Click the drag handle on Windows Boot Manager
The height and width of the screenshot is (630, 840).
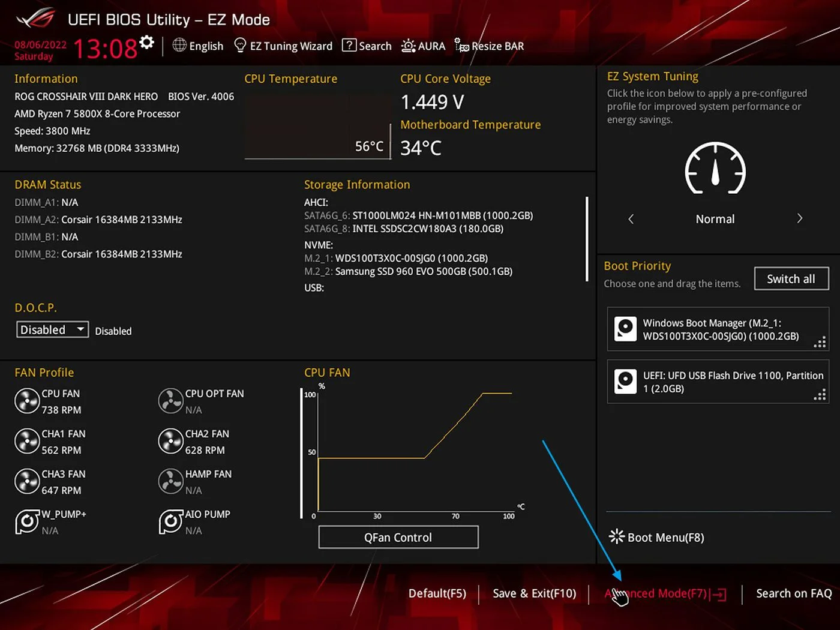click(x=820, y=343)
